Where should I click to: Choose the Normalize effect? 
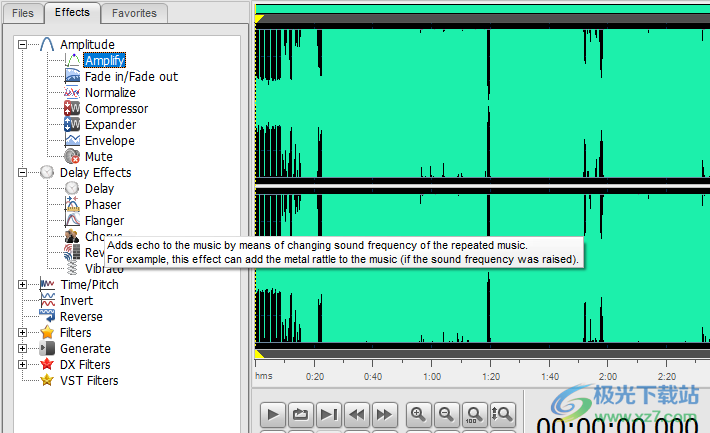point(110,93)
